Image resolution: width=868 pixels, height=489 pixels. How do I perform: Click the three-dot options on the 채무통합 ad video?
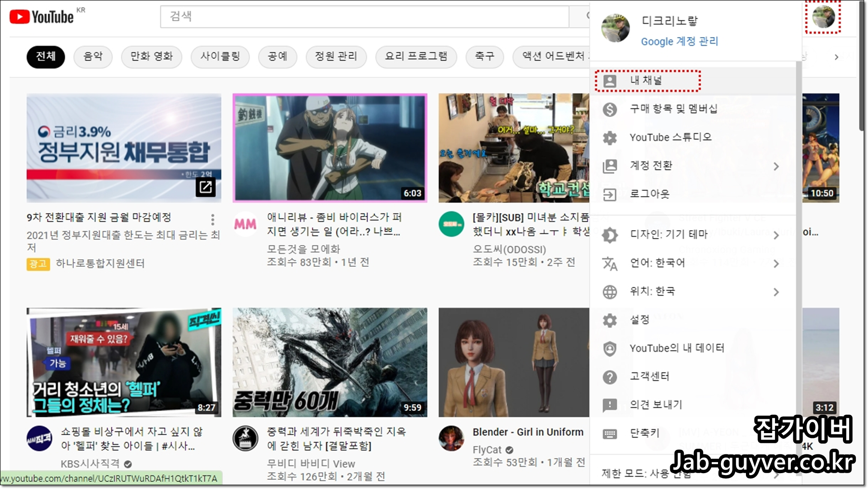pyautogui.click(x=212, y=219)
